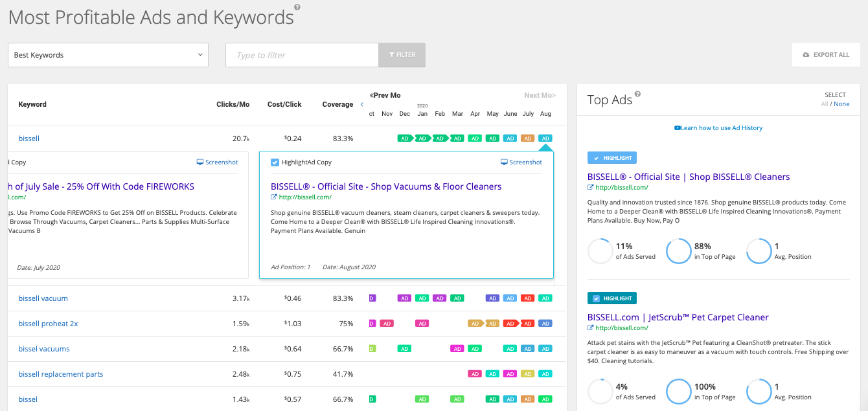The image size is (868, 411).
Task: Toggle HighlightAd Copy checkbox in August ad card
Action: tap(275, 162)
